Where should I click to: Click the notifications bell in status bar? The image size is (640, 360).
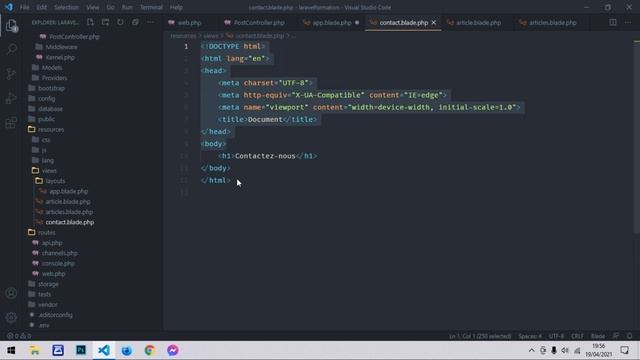coord(629,336)
